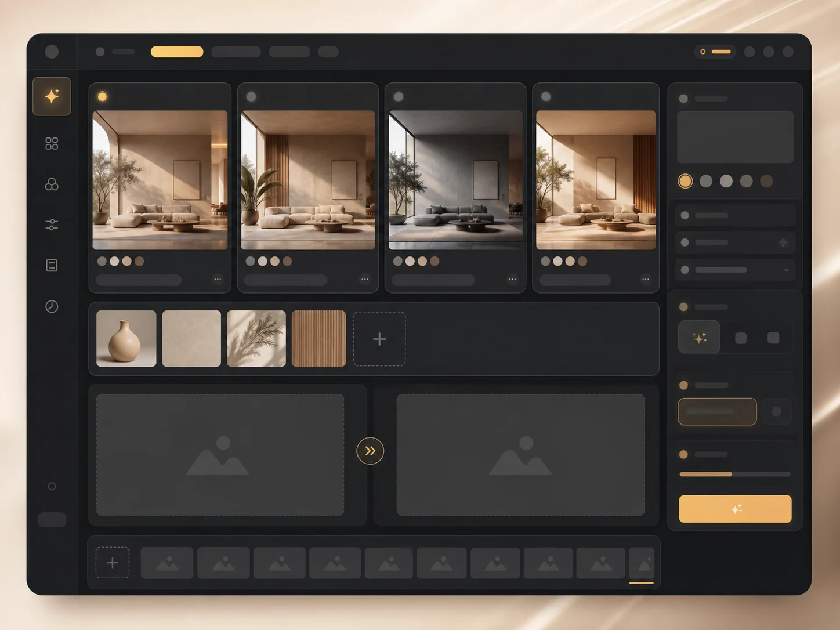Click the round logo at top-left corner
This screenshot has height=630, width=840.
[52, 52]
